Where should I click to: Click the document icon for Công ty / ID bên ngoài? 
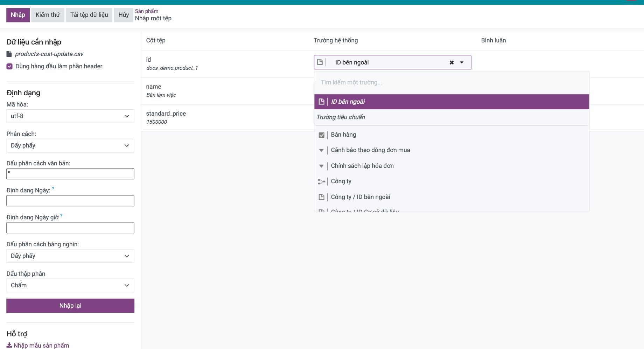coord(321,197)
